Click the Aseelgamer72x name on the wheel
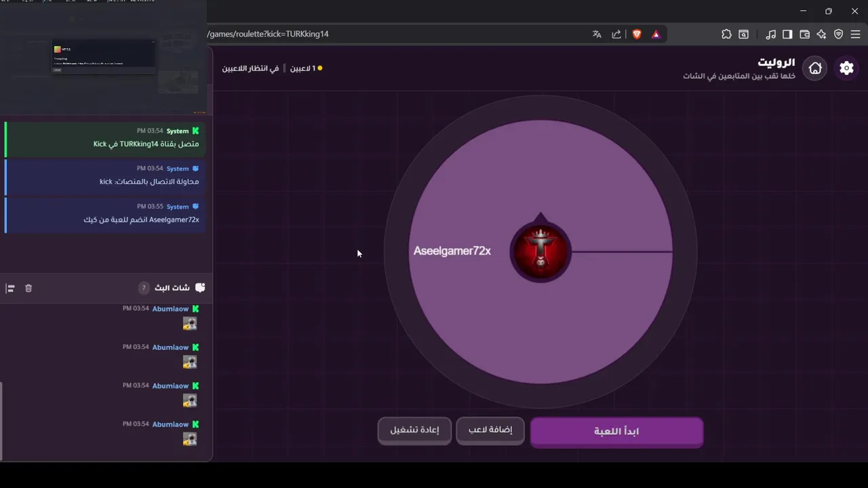The image size is (868, 488). pyautogui.click(x=452, y=251)
